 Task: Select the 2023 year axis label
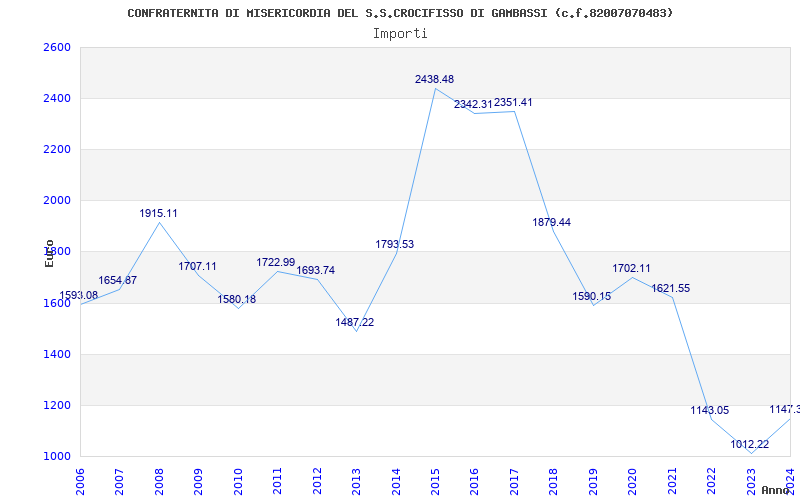(751, 481)
